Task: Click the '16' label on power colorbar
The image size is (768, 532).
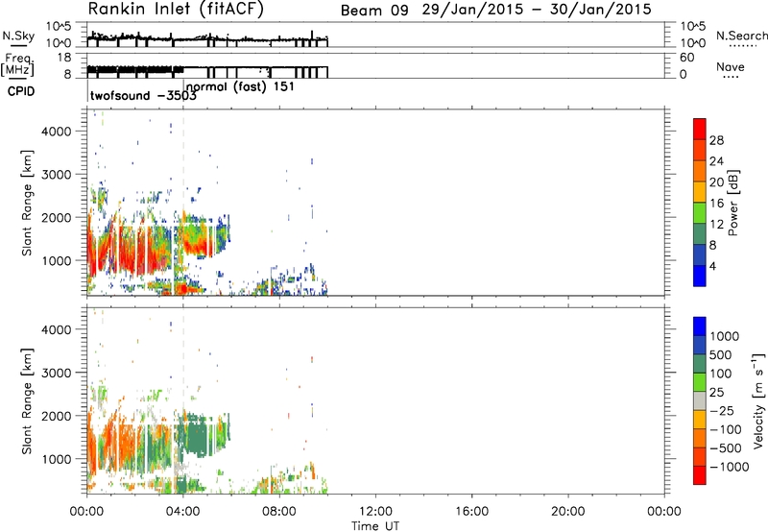Action: (716, 204)
